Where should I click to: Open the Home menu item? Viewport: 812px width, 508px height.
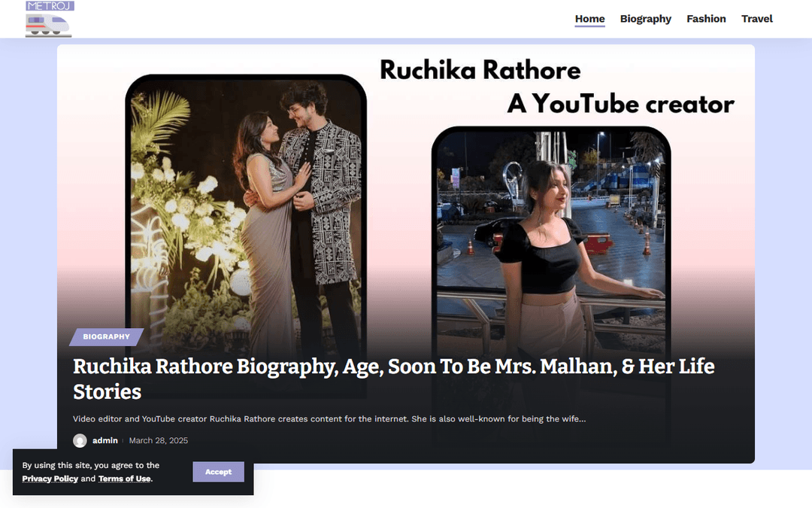click(x=590, y=19)
